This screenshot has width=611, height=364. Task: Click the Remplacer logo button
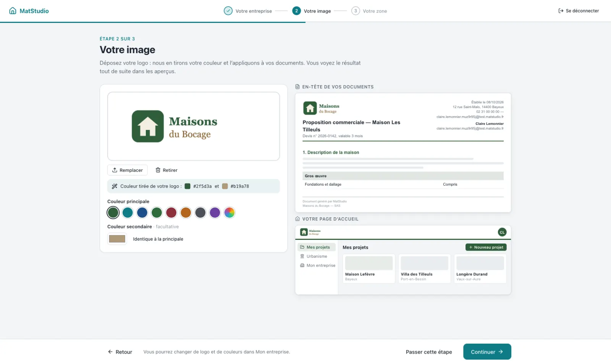[x=128, y=170]
